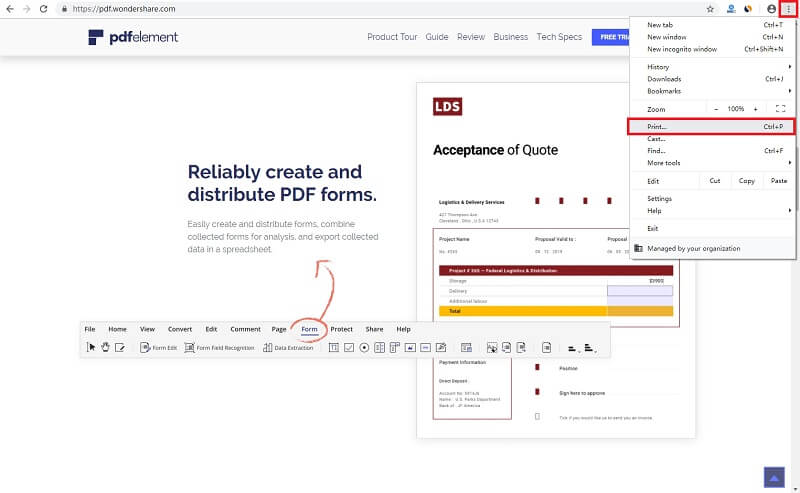Click the Protect tab in pdfelement toolbar
The image size is (800, 493).
tap(341, 329)
